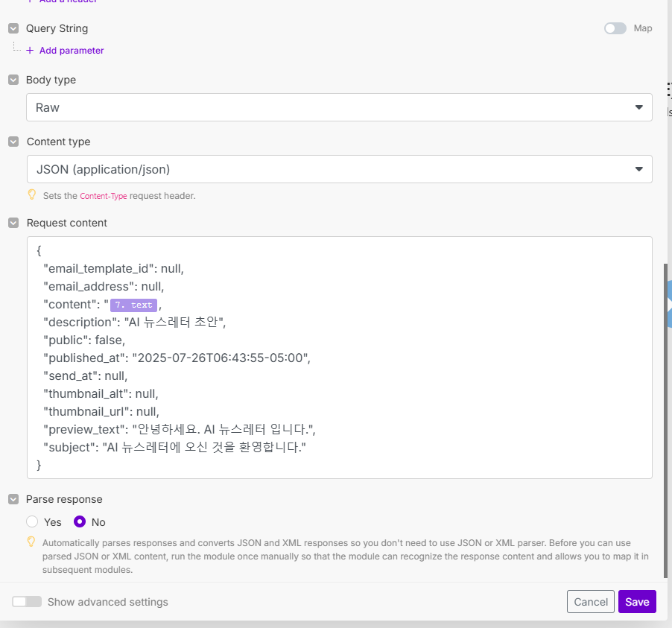Image resolution: width=672 pixels, height=628 pixels.
Task: Toggle the Query String Map switch
Action: (615, 28)
